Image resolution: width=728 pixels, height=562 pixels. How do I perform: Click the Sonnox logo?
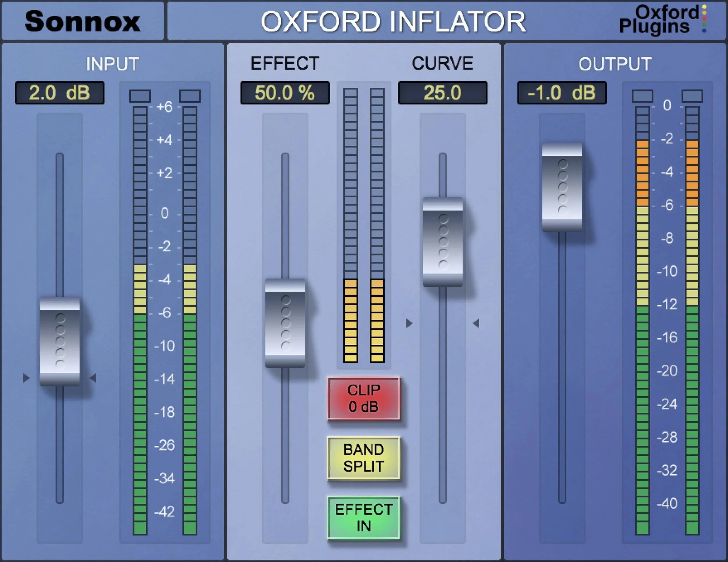[83, 21]
